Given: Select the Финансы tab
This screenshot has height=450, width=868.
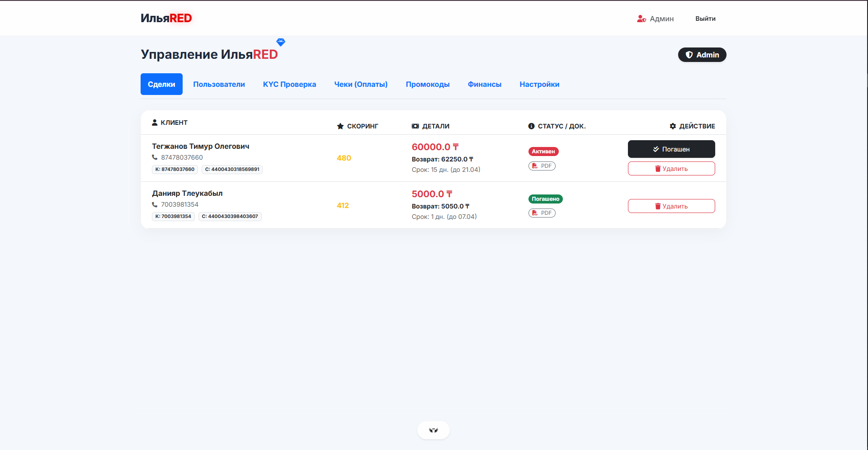Looking at the screenshot, I should pos(484,84).
